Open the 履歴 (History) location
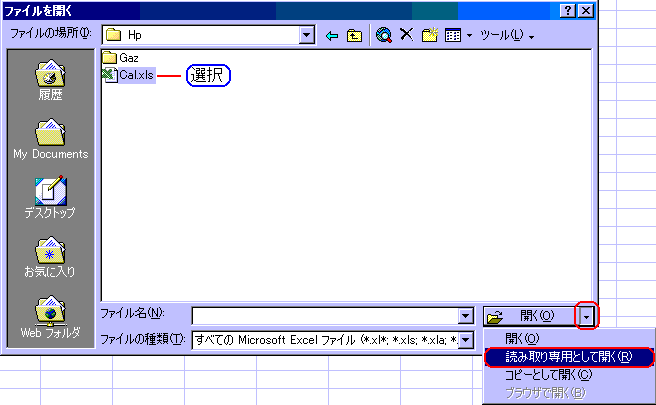Image resolution: width=656 pixels, height=405 pixels. tap(50, 82)
